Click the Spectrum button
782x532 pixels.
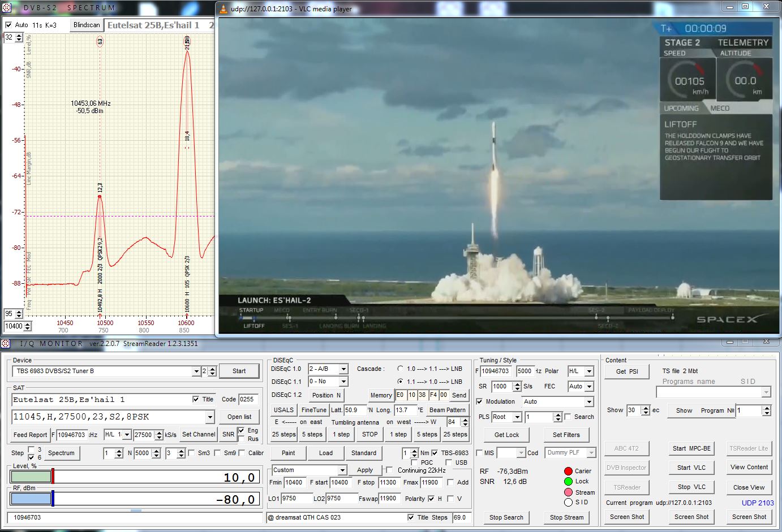tap(61, 453)
